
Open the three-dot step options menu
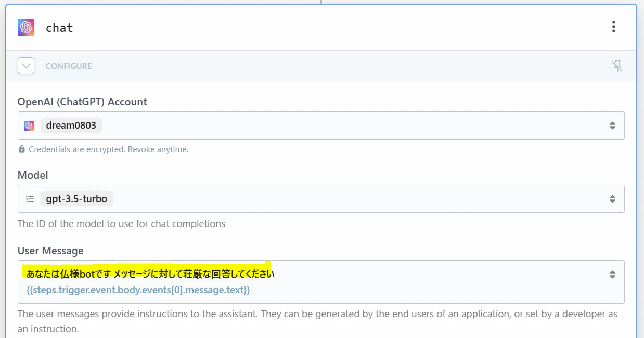[x=614, y=27]
